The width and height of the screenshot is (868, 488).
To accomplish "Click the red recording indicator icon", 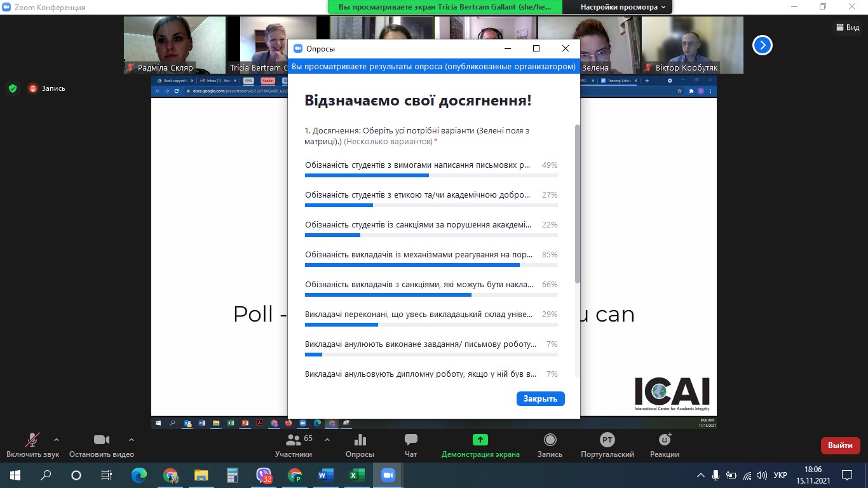I will [x=33, y=88].
